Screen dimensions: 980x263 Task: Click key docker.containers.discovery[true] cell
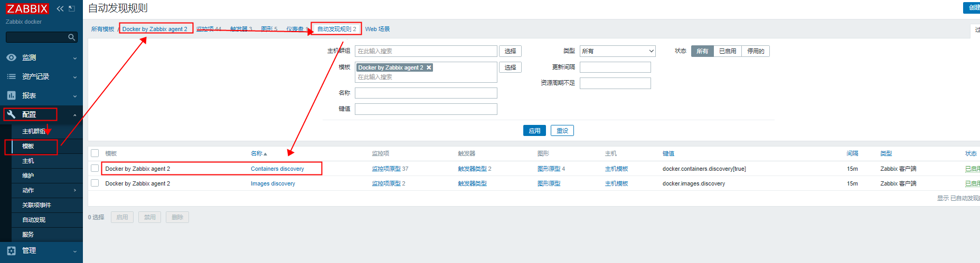704,169
